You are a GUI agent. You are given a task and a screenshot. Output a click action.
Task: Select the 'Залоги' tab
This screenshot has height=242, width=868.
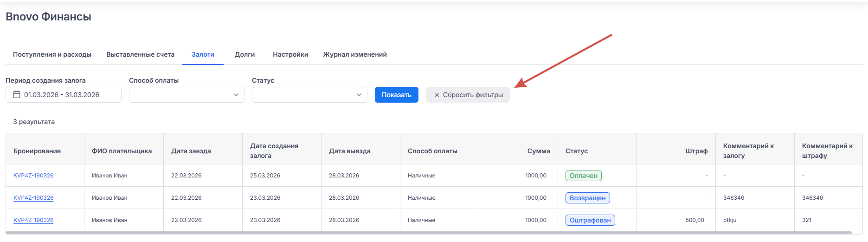(203, 54)
